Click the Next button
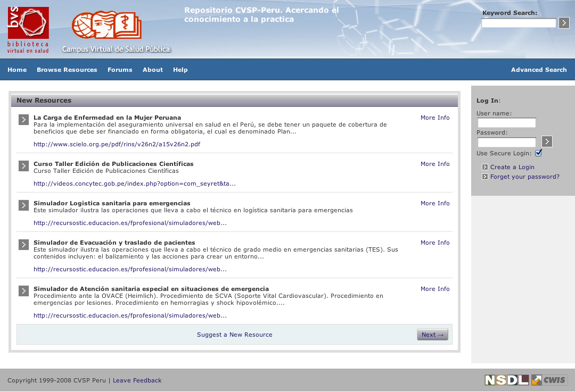 point(432,335)
